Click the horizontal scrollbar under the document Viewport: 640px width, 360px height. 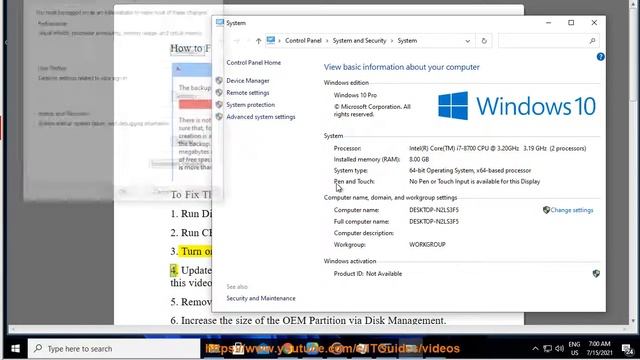click(318, 329)
